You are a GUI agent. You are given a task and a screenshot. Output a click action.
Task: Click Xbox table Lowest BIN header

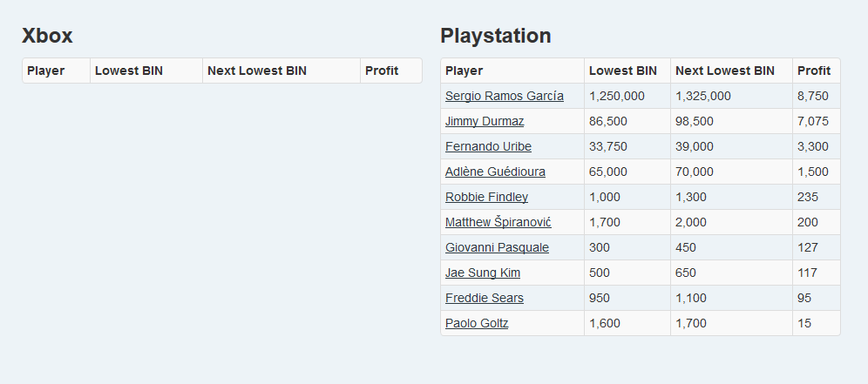coord(129,71)
